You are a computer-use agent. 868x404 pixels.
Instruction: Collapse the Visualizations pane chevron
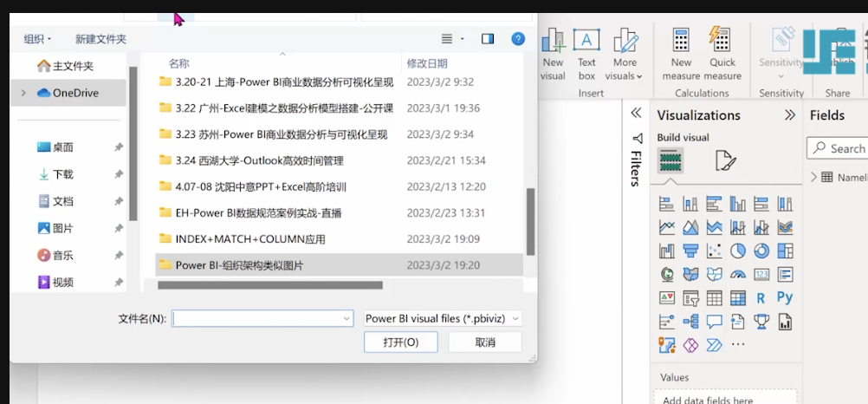[x=790, y=115]
